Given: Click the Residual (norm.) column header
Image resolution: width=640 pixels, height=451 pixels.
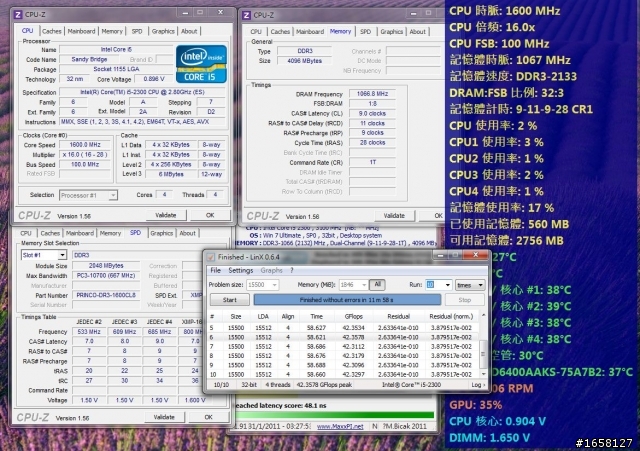Looking at the screenshot, I should [x=451, y=317].
